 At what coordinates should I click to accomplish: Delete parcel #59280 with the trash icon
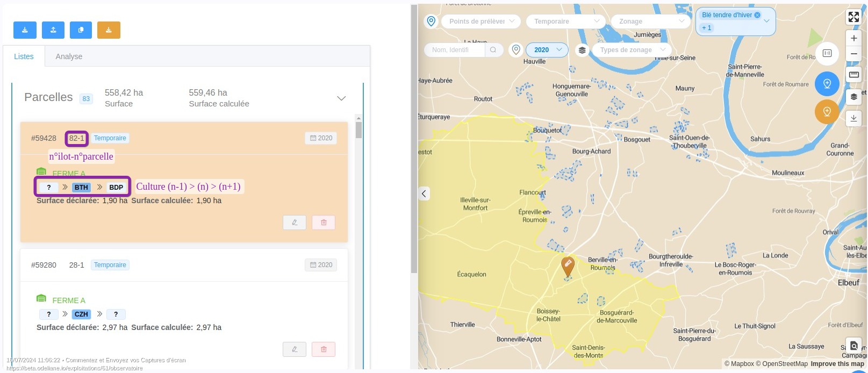(324, 349)
